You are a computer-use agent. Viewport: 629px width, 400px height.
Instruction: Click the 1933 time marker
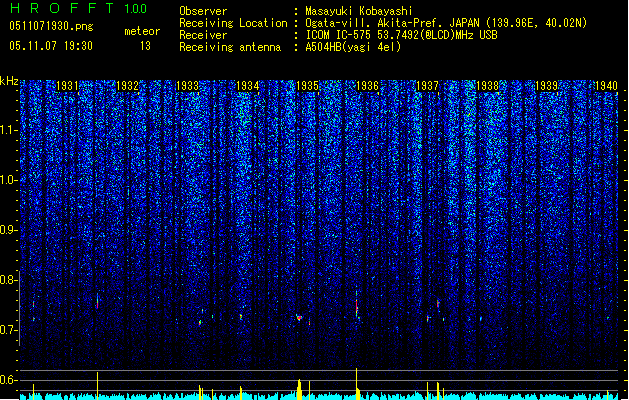[187, 86]
